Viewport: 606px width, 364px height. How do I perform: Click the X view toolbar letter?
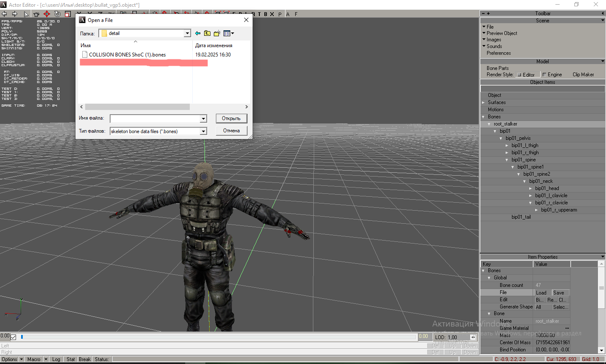pyautogui.click(x=272, y=14)
